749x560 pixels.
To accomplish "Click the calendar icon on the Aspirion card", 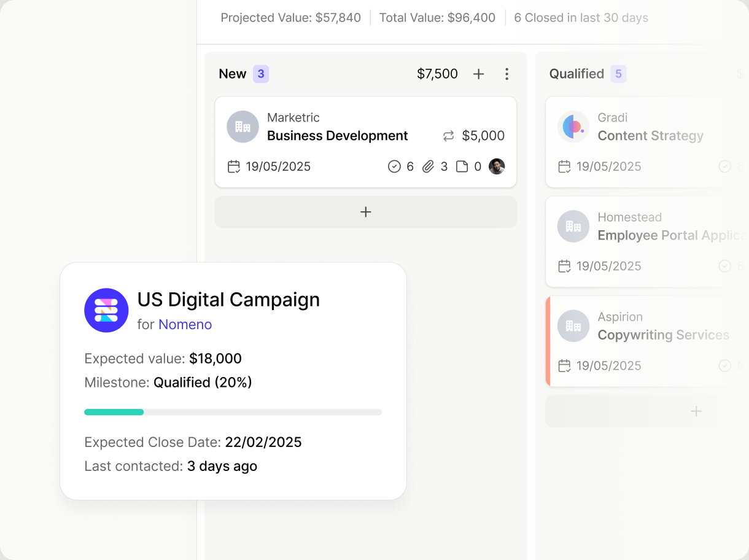I will click(x=564, y=365).
